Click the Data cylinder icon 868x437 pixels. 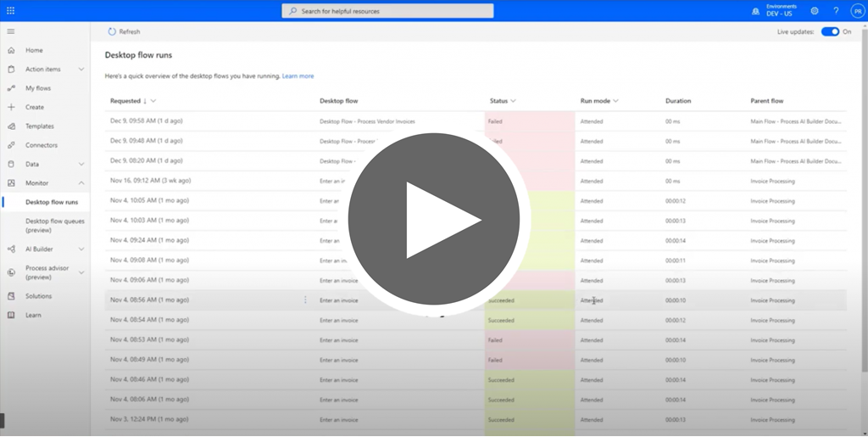pyautogui.click(x=11, y=164)
